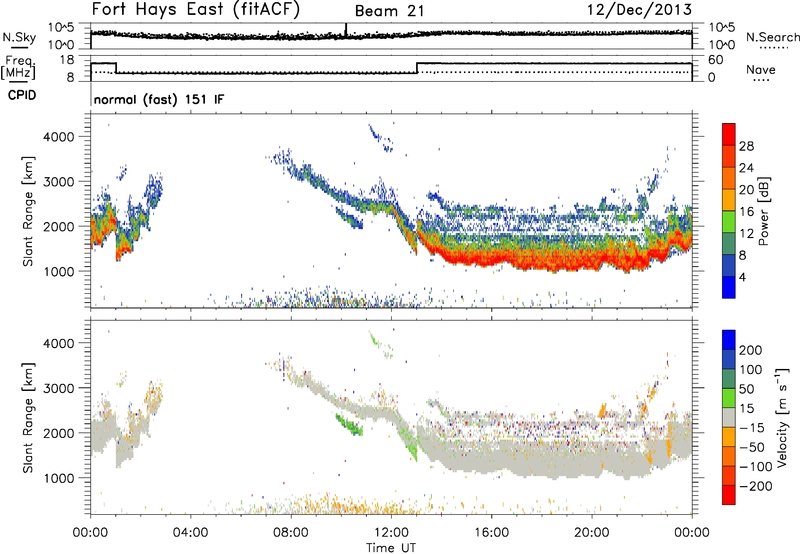
Task: Pick the gray segment of velocity color bar
Action: coord(729,417)
